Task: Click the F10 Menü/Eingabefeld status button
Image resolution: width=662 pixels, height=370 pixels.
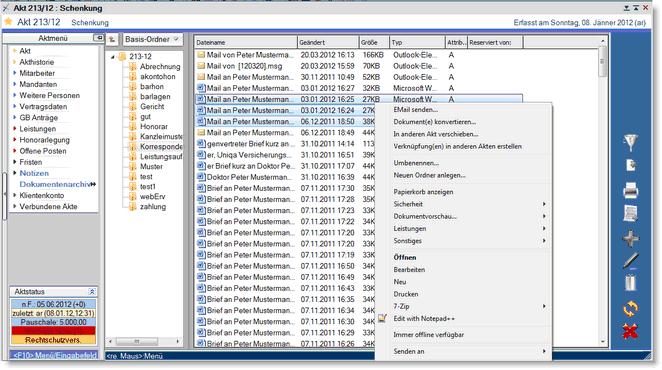Action: [54, 356]
